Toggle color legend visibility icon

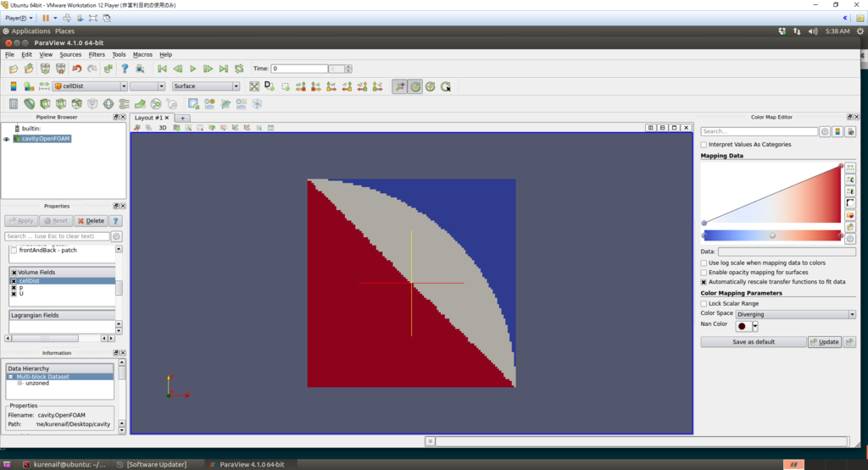(x=14, y=86)
